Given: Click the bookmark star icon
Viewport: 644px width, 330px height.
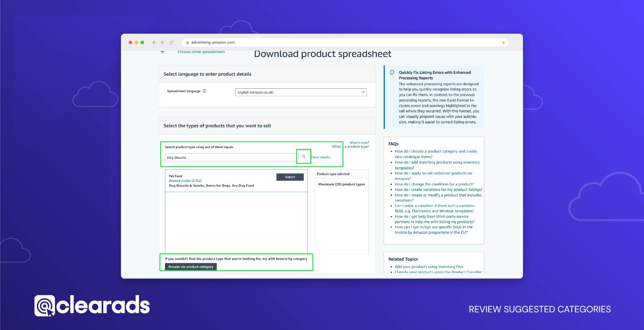Looking at the screenshot, I should click(503, 42).
